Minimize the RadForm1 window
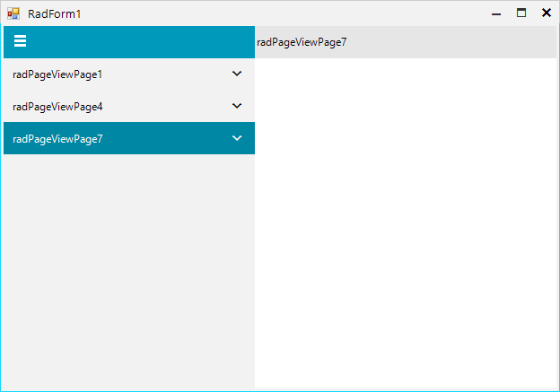Image resolution: width=560 pixels, height=392 pixels. pos(496,14)
